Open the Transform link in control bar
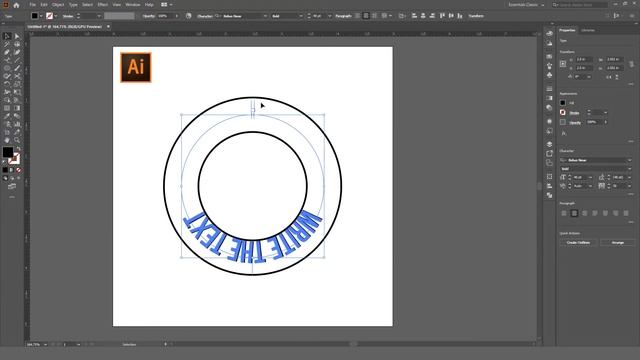The image size is (640, 360). pyautogui.click(x=476, y=16)
